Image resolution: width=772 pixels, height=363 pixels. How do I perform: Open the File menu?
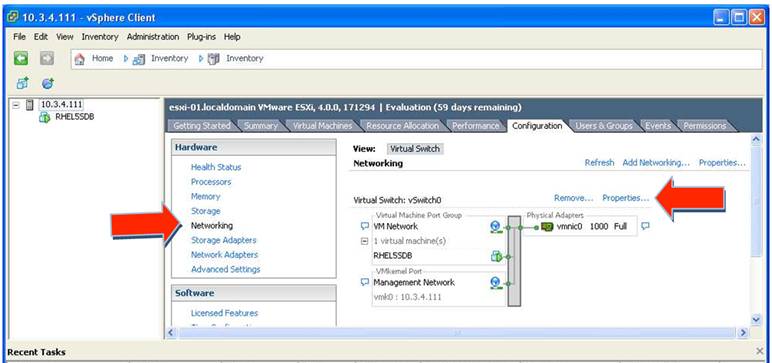(19, 37)
